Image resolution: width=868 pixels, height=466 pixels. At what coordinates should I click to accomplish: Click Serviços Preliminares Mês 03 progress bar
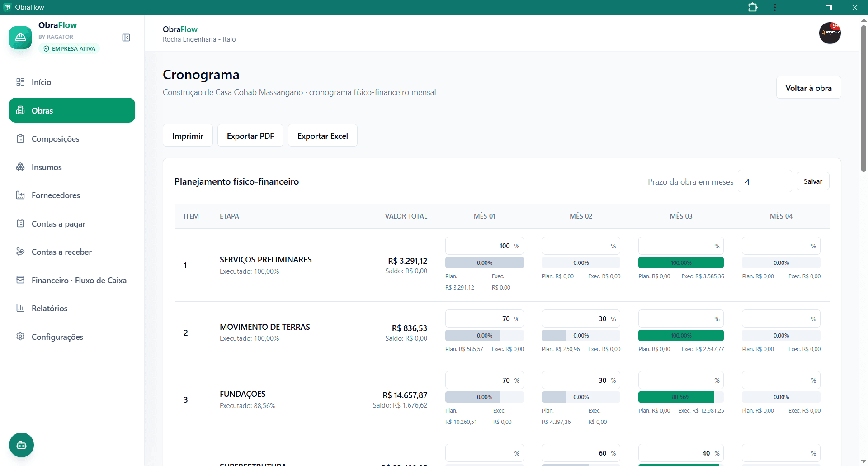tap(681, 262)
